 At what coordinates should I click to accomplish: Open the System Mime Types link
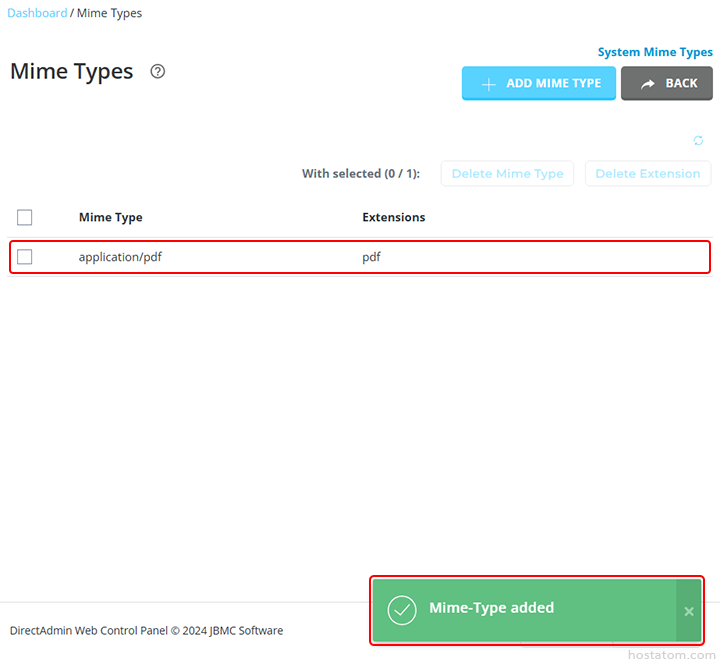(x=655, y=52)
